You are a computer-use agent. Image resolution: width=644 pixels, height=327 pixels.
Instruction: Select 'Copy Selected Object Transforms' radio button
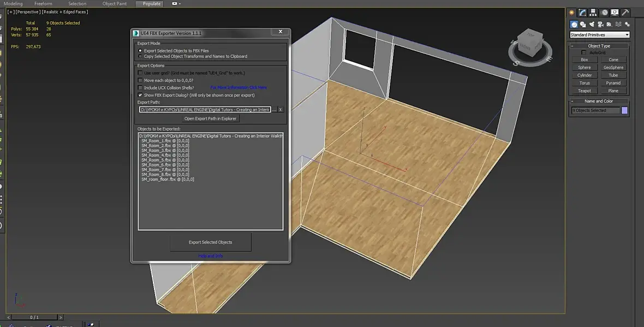[x=140, y=56]
